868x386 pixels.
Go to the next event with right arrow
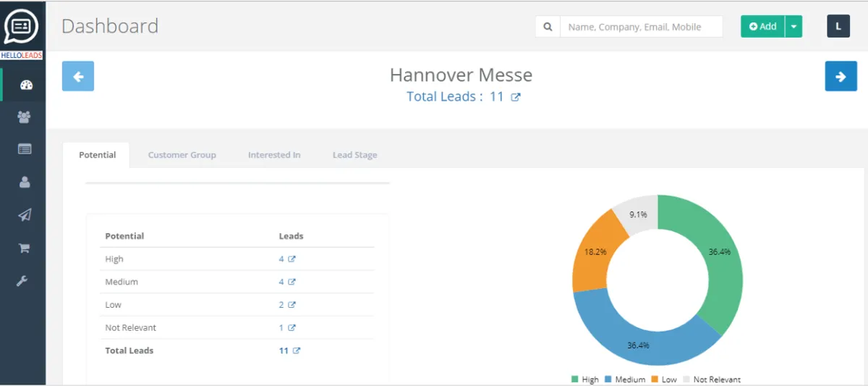[841, 76]
